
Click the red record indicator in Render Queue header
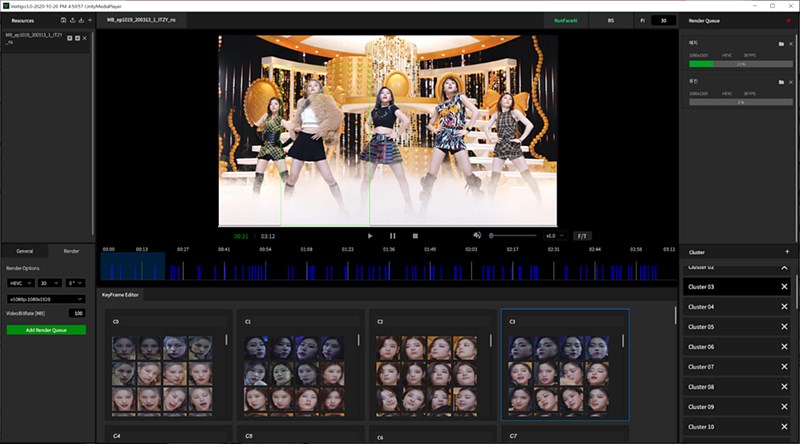(788, 20)
